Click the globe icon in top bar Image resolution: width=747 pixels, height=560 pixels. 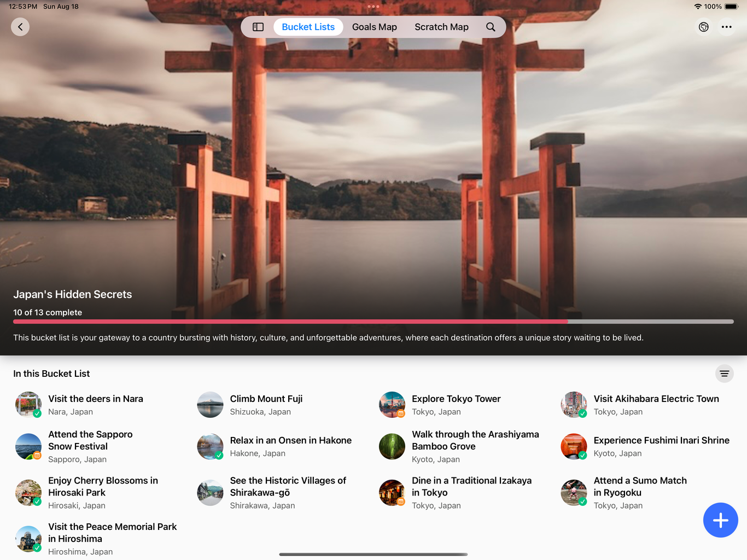(704, 27)
